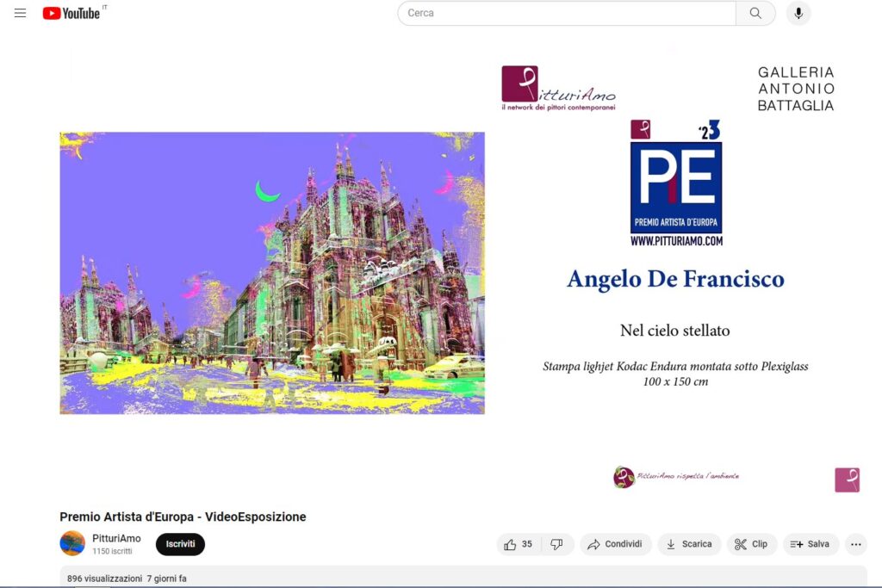
Task: Focus the Cerca search field
Action: tap(566, 13)
